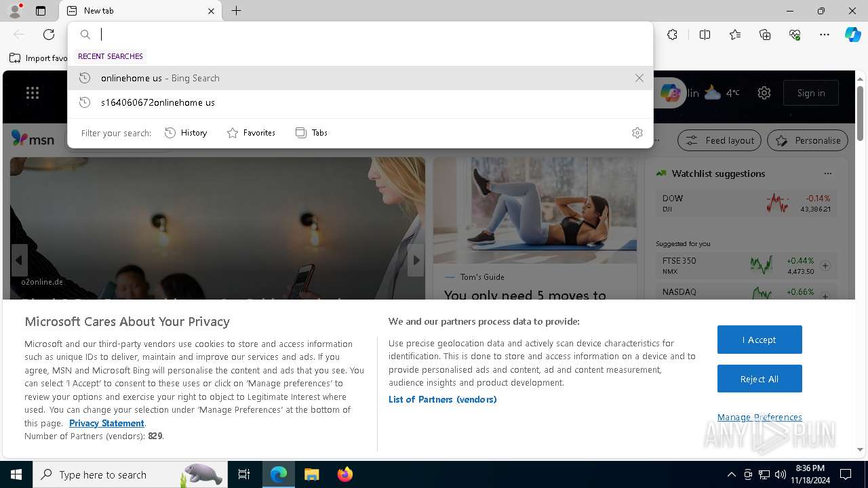Open the Copilot icon on MSN header

coord(670,93)
